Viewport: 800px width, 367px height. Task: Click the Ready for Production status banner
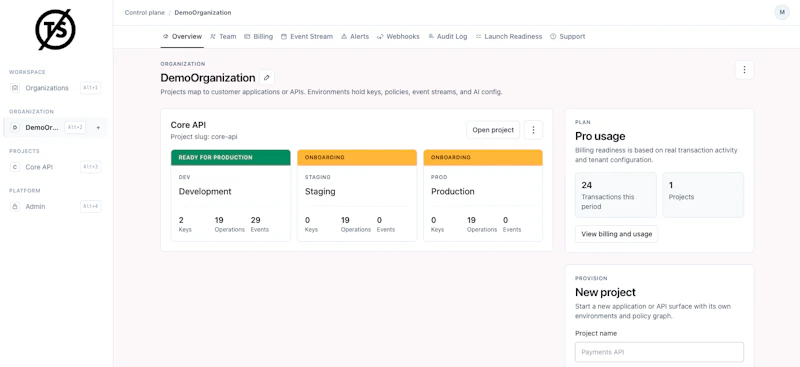tap(231, 157)
